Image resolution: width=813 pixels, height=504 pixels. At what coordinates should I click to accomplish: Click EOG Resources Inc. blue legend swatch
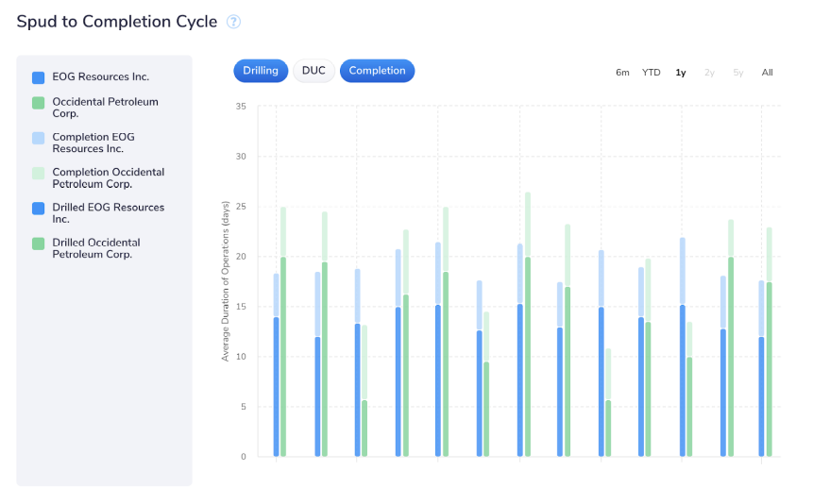tap(39, 77)
